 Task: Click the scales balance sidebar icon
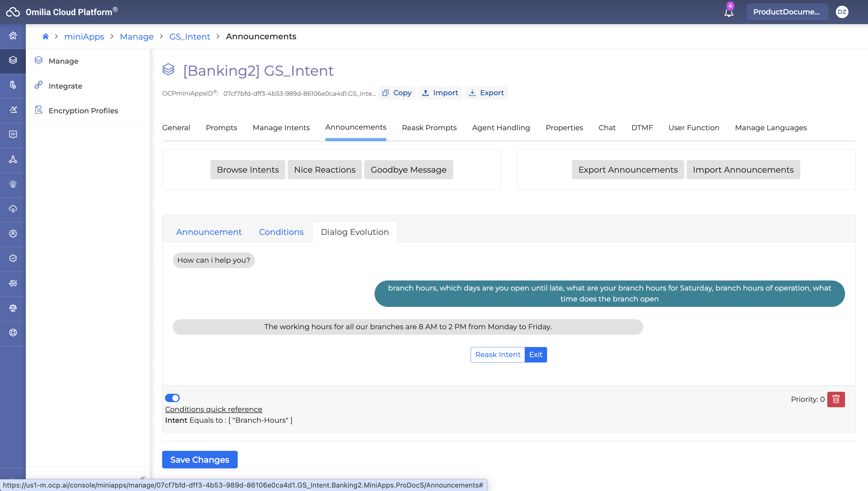point(13,308)
